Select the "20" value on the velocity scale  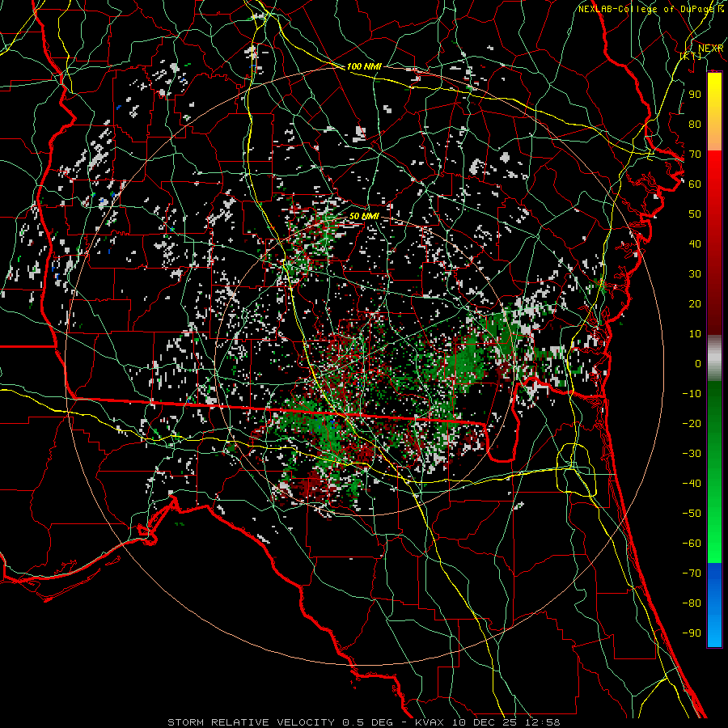coord(695,303)
